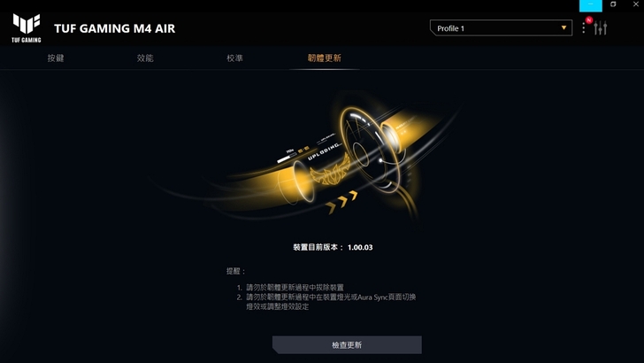The image size is (644, 363).
Task: Minimize the Armoury Crate window
Action: point(591,5)
